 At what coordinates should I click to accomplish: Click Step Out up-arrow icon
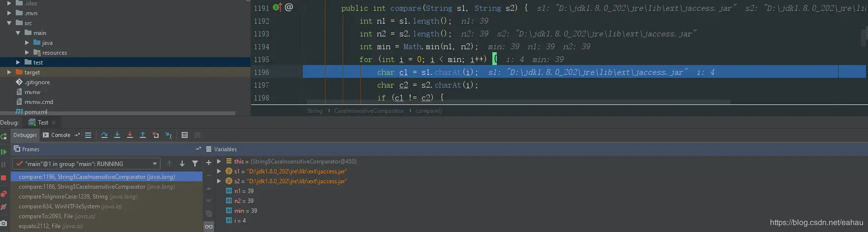[143, 135]
